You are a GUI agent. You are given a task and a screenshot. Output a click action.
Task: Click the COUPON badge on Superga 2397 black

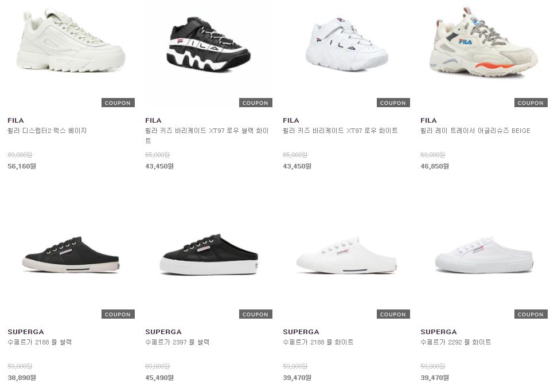pyautogui.click(x=255, y=314)
